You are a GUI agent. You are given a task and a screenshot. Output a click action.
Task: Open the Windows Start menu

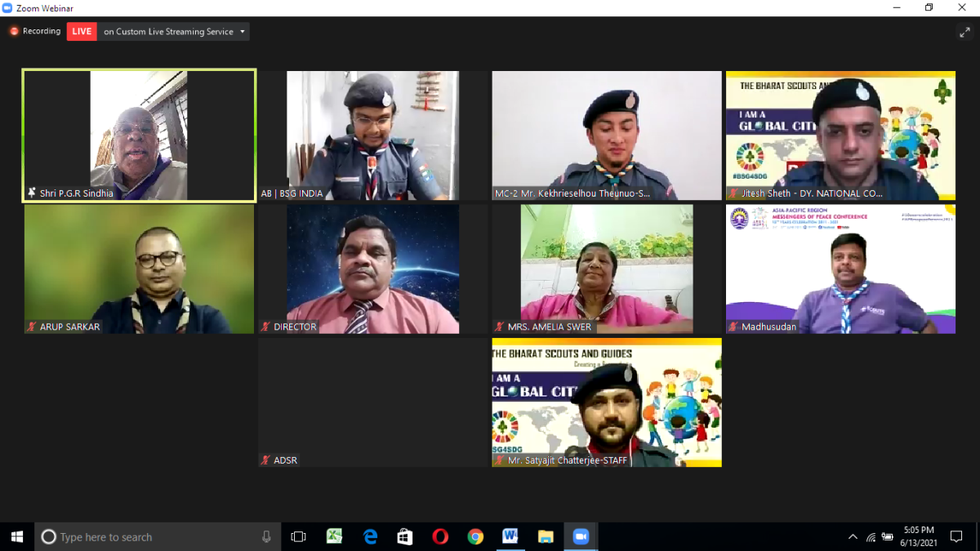click(17, 536)
